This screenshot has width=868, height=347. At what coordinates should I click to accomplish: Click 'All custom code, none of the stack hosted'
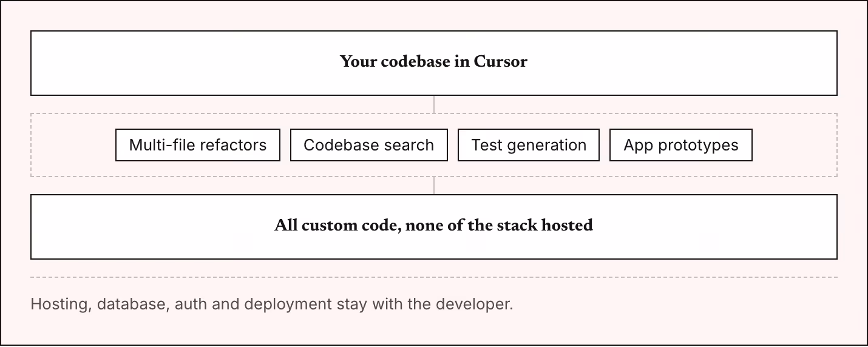coord(434,227)
